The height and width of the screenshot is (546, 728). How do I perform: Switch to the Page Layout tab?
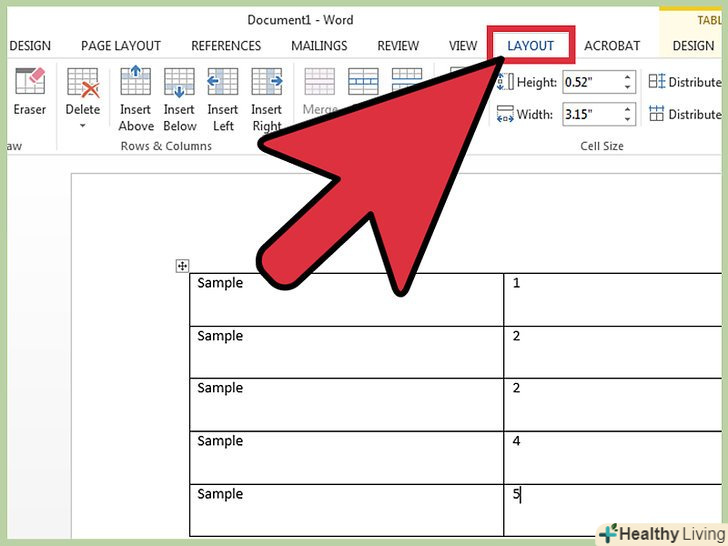(121, 46)
